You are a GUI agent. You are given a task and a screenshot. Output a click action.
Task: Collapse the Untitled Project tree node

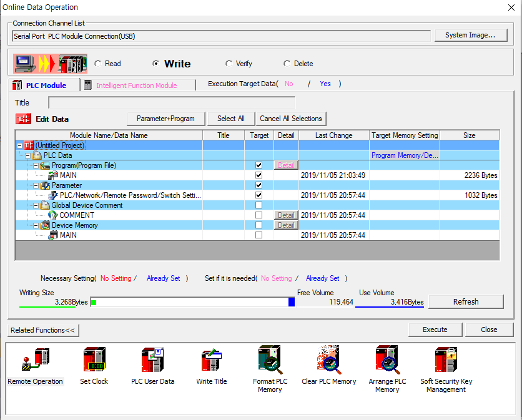tap(19, 145)
